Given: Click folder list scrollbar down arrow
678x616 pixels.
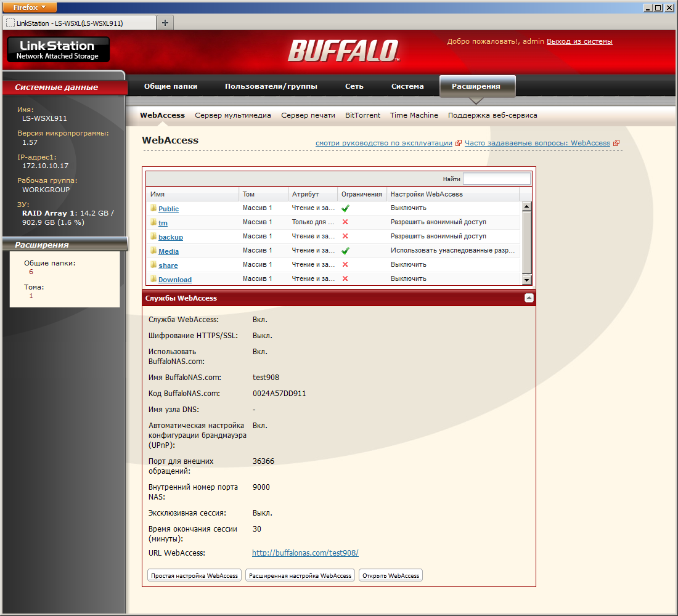Looking at the screenshot, I should click(x=526, y=280).
